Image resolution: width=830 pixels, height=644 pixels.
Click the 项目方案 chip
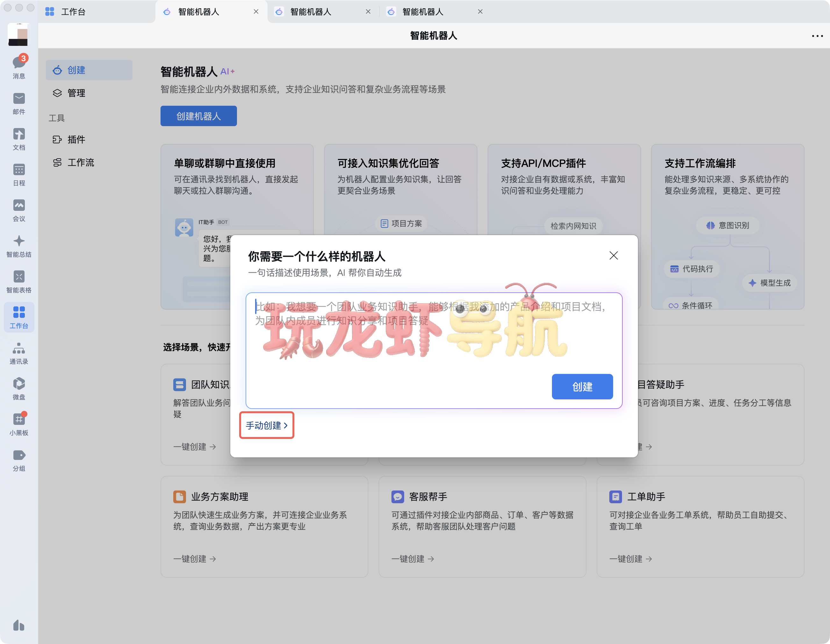[401, 223]
